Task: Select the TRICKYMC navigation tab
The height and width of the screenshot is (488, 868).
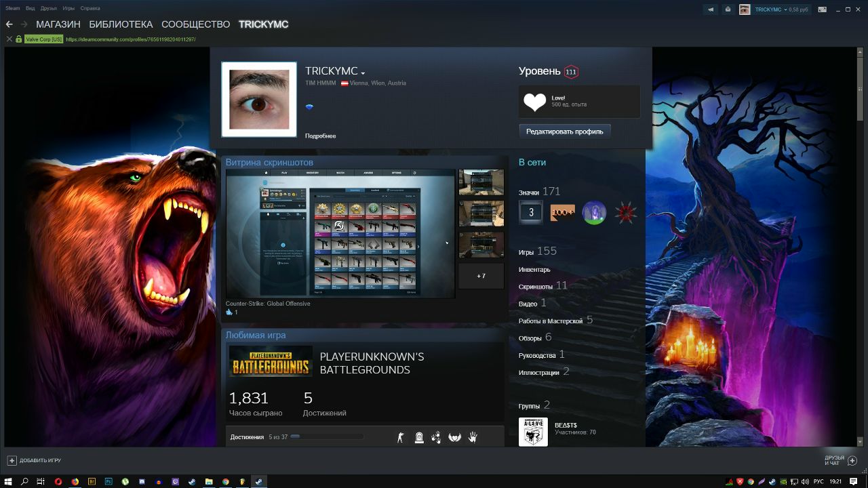Action: tap(264, 24)
